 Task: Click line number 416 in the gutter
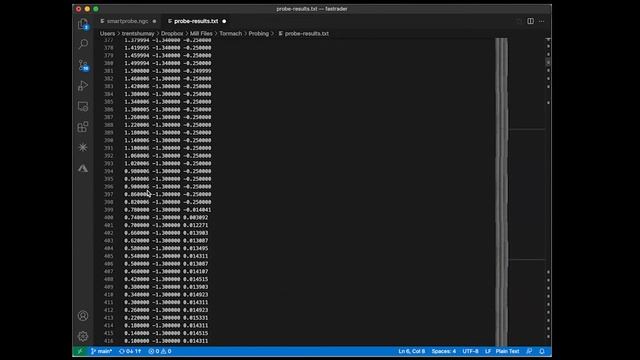tap(109, 341)
